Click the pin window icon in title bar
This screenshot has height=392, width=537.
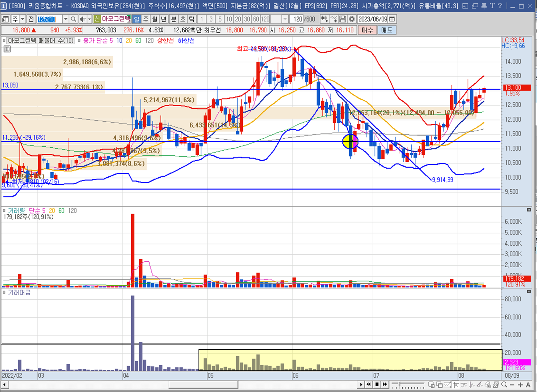484,6
